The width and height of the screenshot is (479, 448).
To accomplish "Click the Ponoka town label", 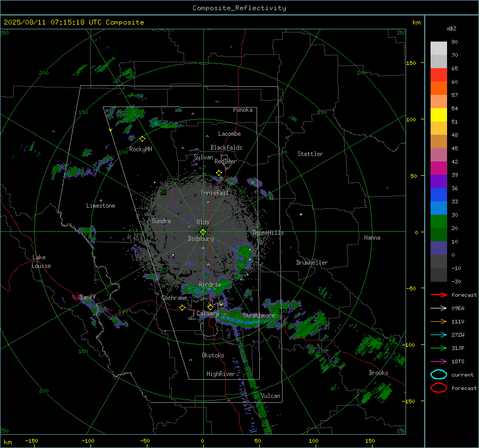I will (243, 110).
